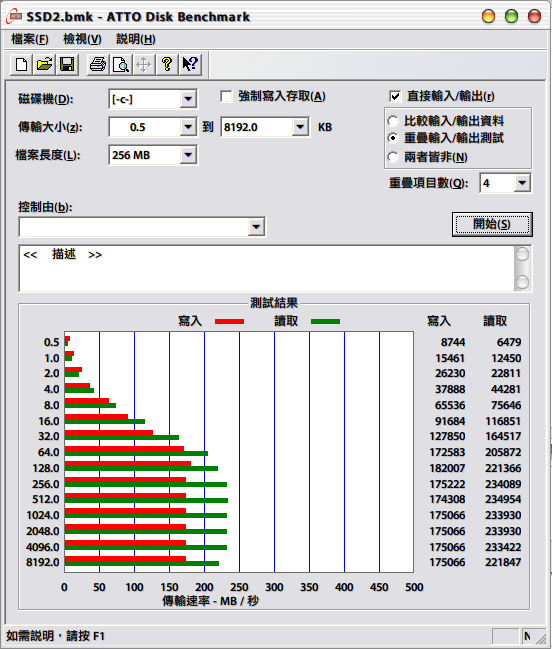Open the transfer size start dropdown 0.5
This screenshot has width=553, height=649.
pos(188,127)
